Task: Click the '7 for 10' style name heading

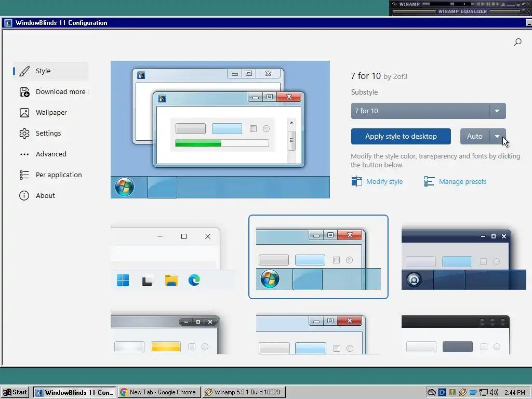Action: pyautogui.click(x=366, y=76)
